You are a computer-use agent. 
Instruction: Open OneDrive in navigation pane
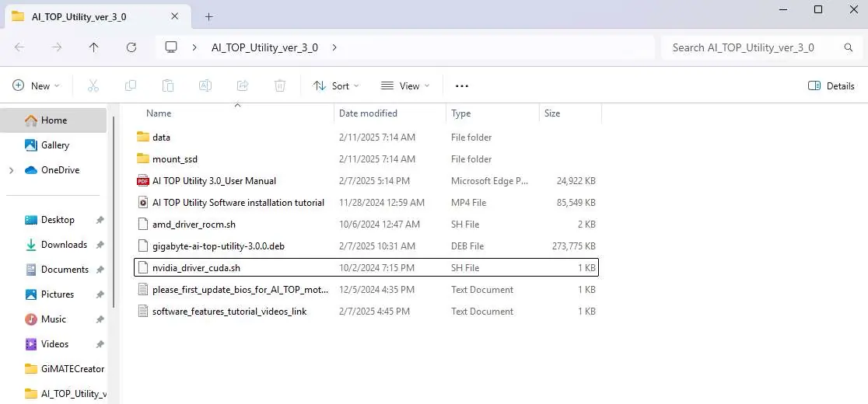54,170
